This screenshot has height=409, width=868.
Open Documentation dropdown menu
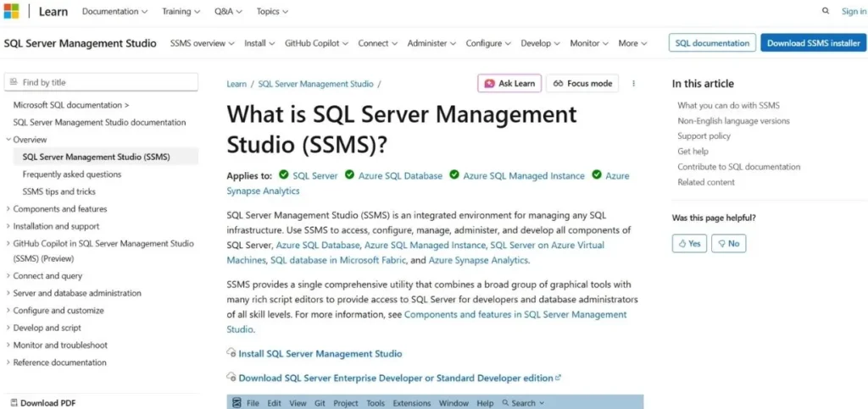point(114,11)
